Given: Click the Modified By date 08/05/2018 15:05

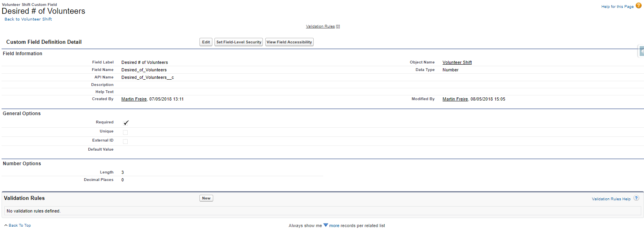Looking at the screenshot, I should point(488,99).
